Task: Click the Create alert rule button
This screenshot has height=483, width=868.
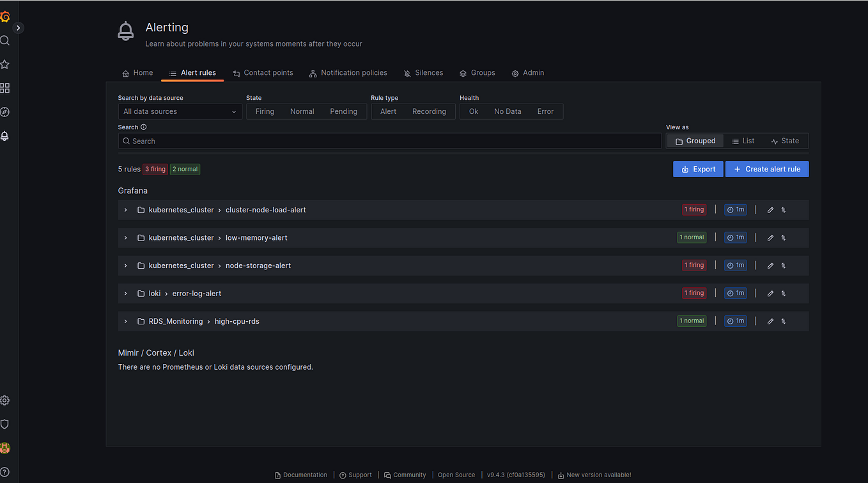Action: point(766,169)
